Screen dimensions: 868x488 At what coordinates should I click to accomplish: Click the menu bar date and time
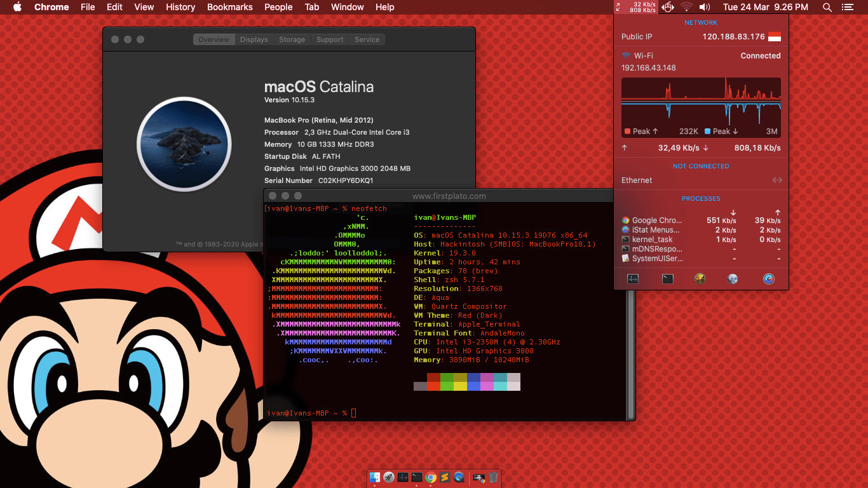pyautogui.click(x=766, y=7)
